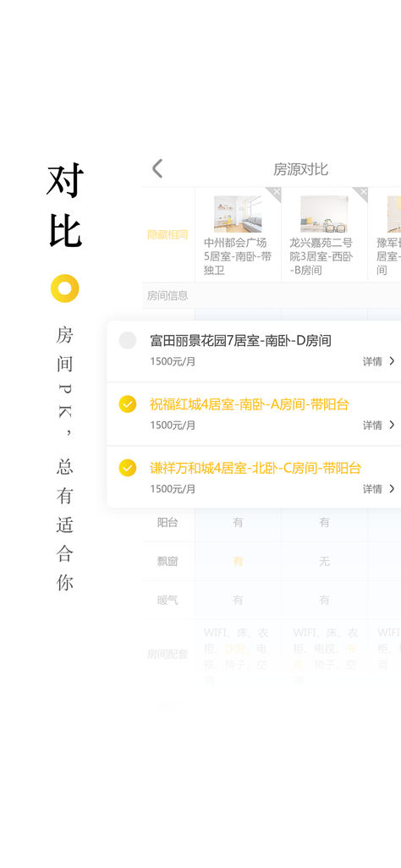Go back using the left arrow icon

tap(157, 169)
